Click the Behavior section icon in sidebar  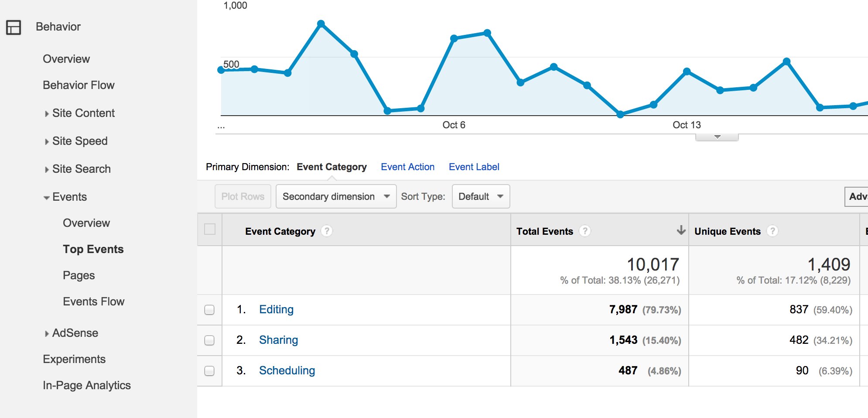(x=14, y=27)
